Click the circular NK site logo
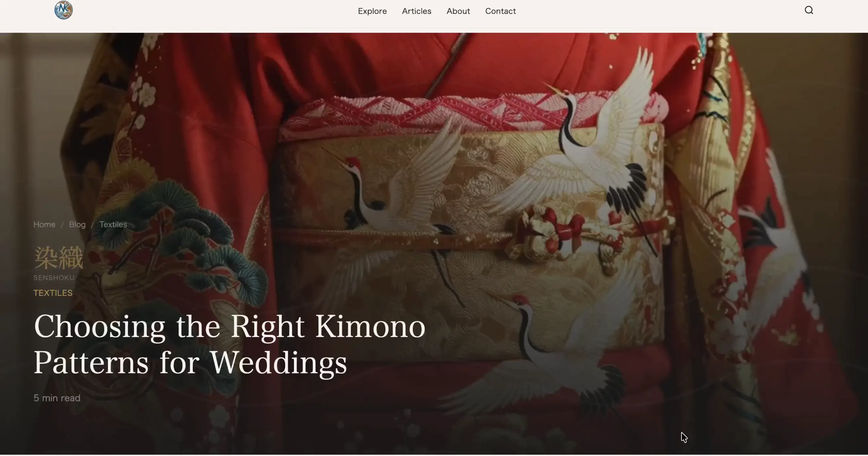868x456 pixels. (63, 10)
